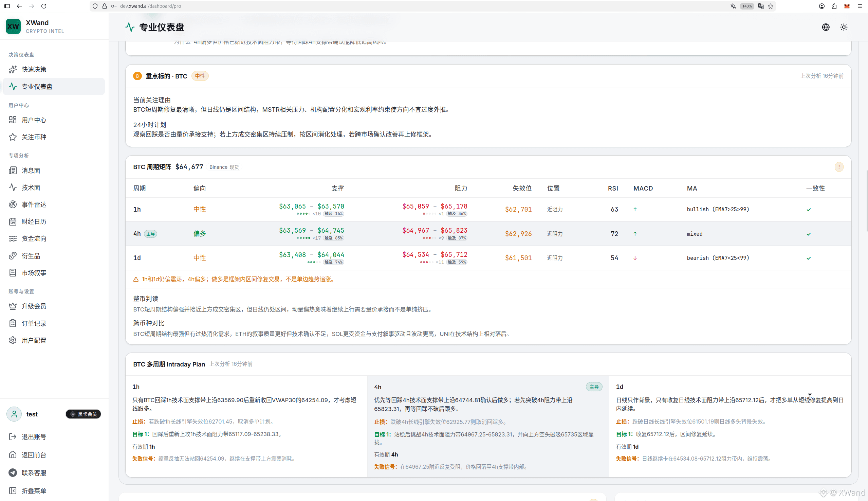Reload page with browser refresh button
The width and height of the screenshot is (868, 501).
pos(44,6)
